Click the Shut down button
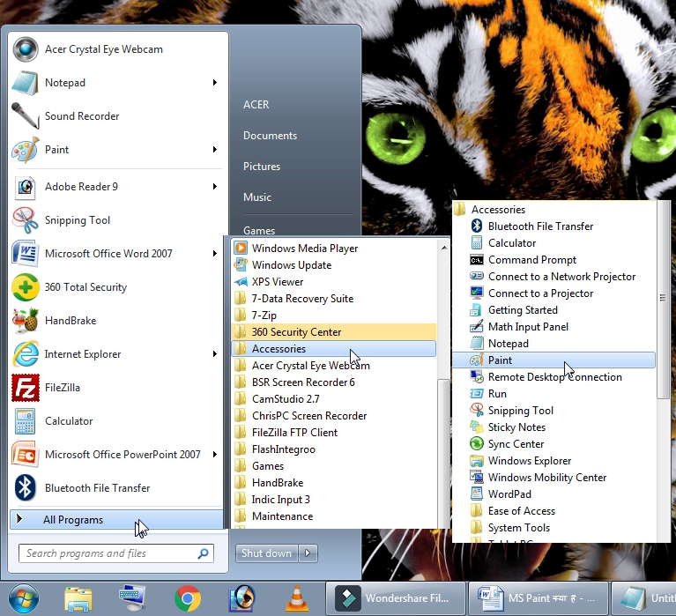The width and height of the screenshot is (676, 616). click(266, 553)
